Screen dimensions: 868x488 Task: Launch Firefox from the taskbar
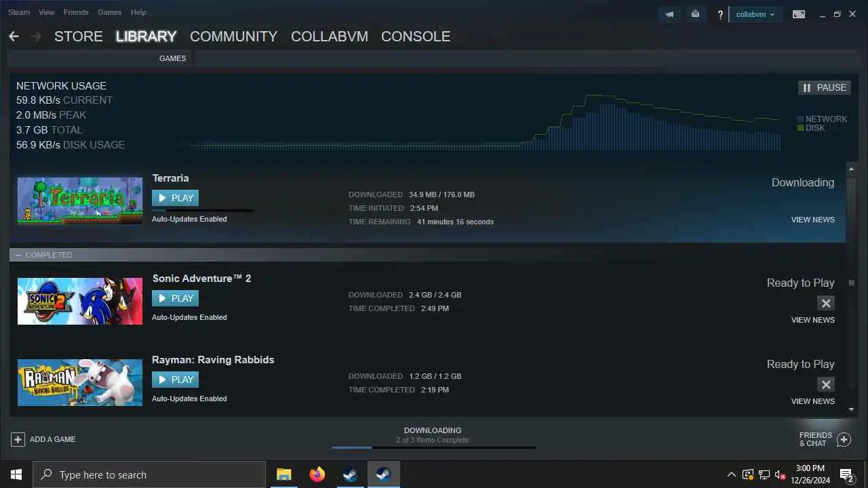click(x=317, y=474)
